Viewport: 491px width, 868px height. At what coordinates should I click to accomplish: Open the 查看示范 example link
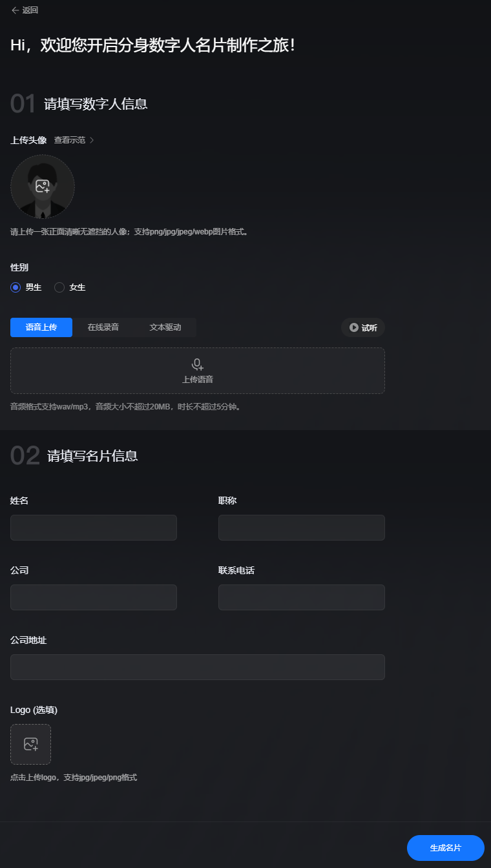tap(70, 140)
